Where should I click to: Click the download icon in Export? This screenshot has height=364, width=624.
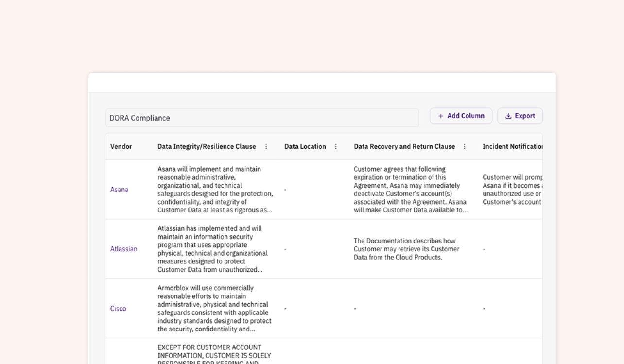(x=508, y=116)
